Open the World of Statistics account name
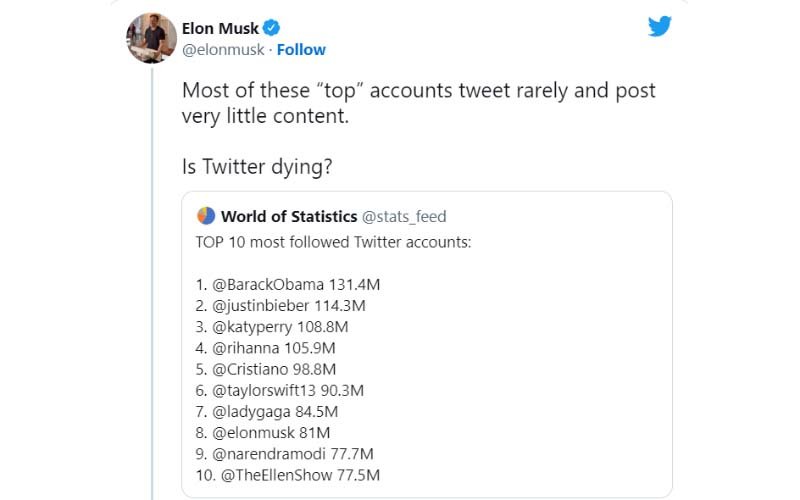The image size is (800, 500). point(287,217)
